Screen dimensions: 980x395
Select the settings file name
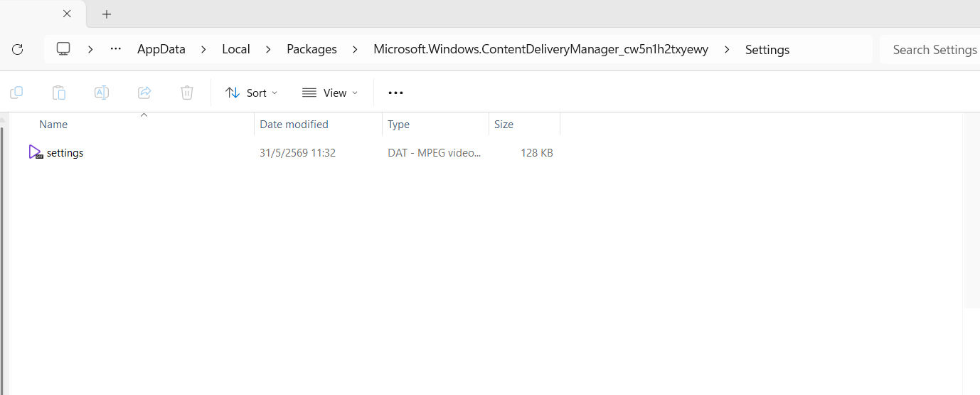coord(65,153)
